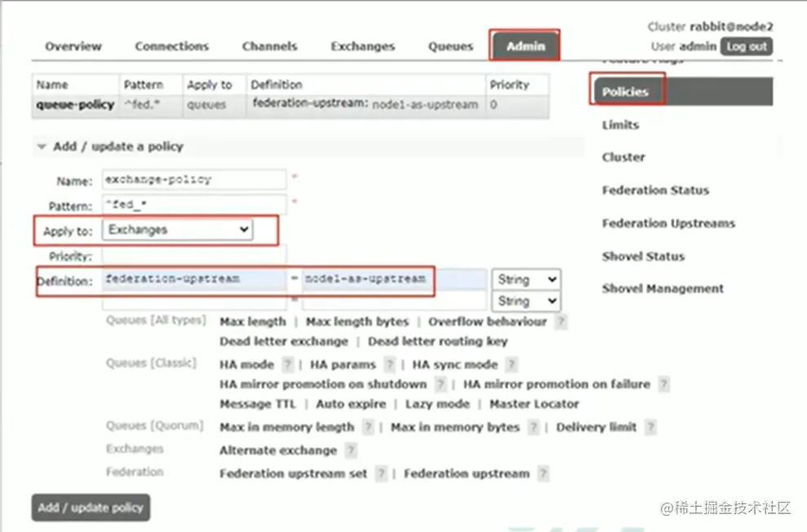
Task: Open help icon after Federation upstream link
Action: point(543,473)
